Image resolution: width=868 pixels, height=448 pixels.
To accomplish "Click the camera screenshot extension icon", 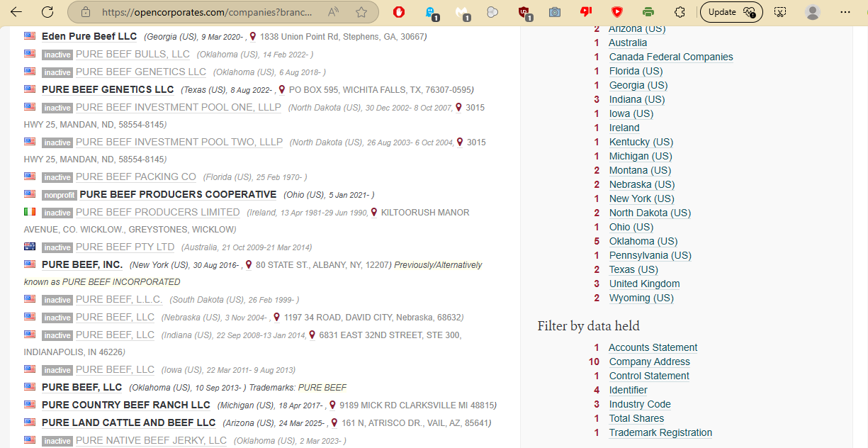I will [x=555, y=12].
